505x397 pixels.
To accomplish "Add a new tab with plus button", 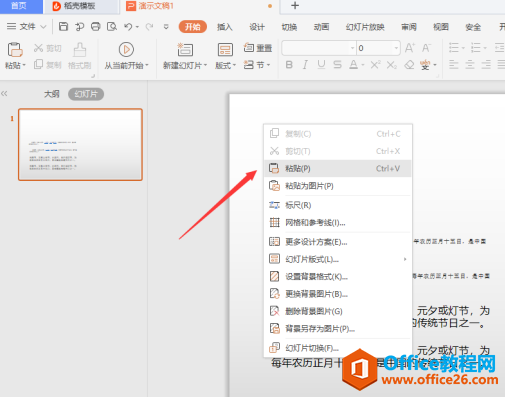I will pos(295,6).
